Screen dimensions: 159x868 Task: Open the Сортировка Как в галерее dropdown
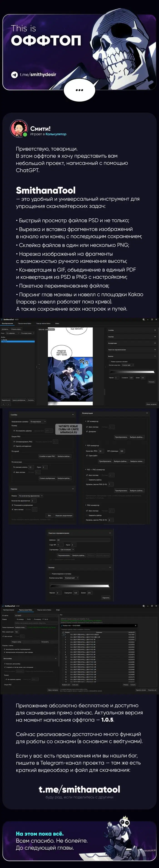tap(67, 550)
